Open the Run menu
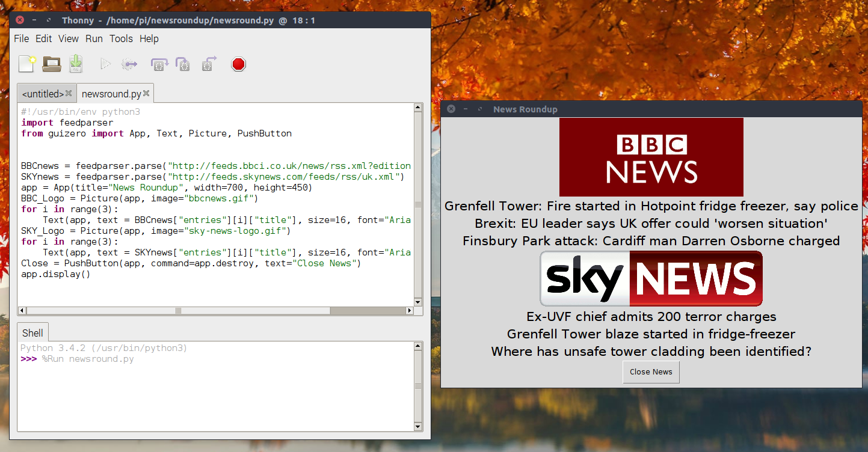Viewport: 868px width, 452px height. coord(94,38)
